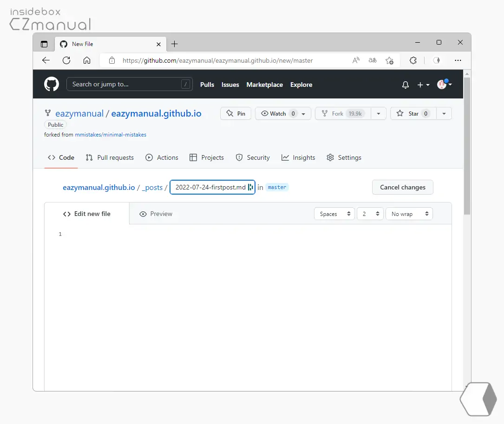Screen dimensions: 504x424
Task: Open the Security tab
Action: (253, 157)
